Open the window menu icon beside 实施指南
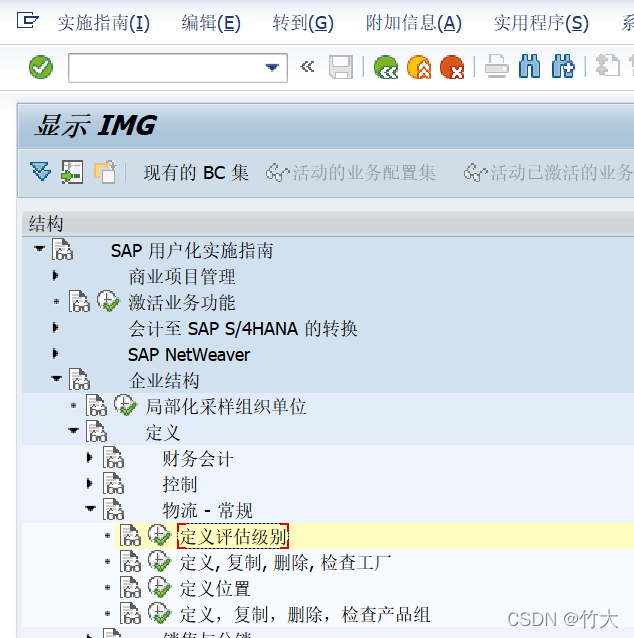 [27, 20]
